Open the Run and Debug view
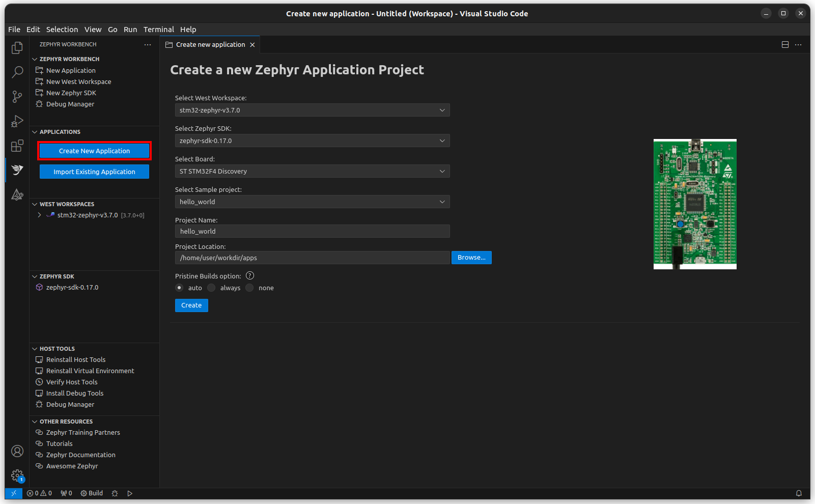Image resolution: width=815 pixels, height=504 pixels. tap(17, 121)
